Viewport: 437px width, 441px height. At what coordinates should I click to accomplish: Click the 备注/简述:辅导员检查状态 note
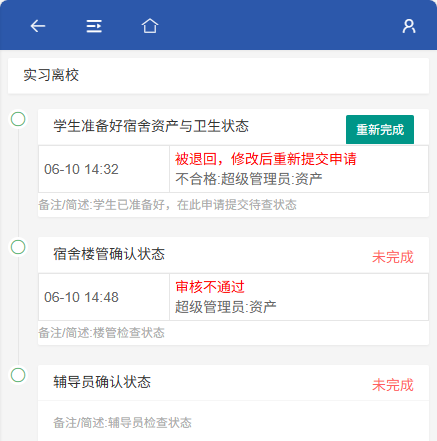tap(122, 423)
